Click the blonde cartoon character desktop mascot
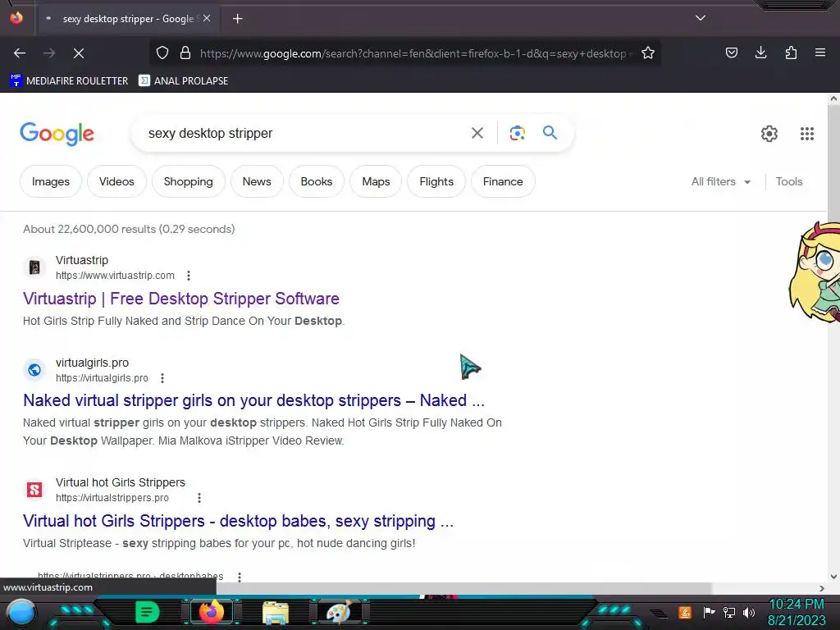The image size is (840, 630). 815,272
